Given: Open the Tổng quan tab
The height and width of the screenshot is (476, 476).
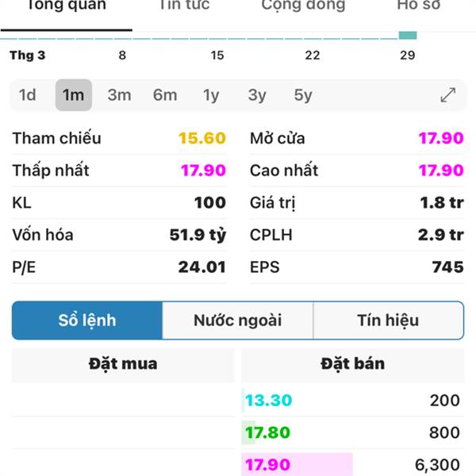Looking at the screenshot, I should click(x=67, y=6).
